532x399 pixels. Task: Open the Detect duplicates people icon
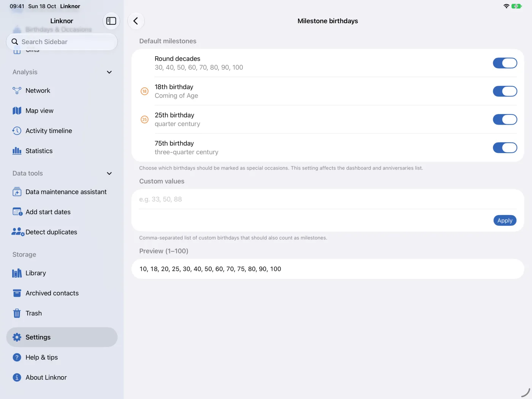(18, 232)
